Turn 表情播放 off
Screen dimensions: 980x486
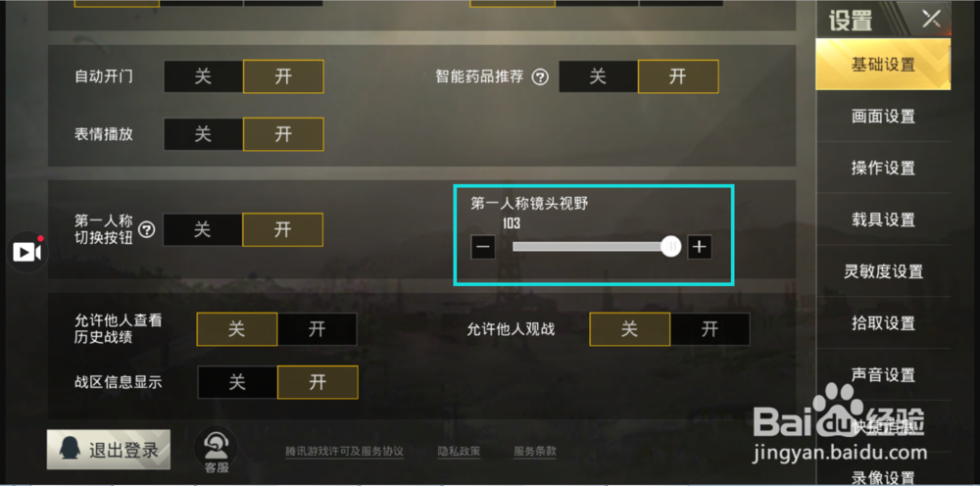point(203,134)
